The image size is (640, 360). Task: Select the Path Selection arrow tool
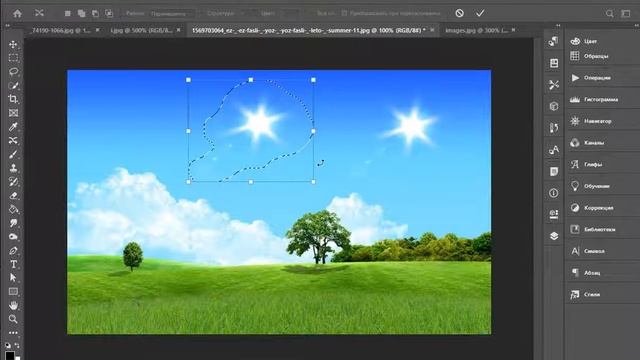(x=13, y=278)
